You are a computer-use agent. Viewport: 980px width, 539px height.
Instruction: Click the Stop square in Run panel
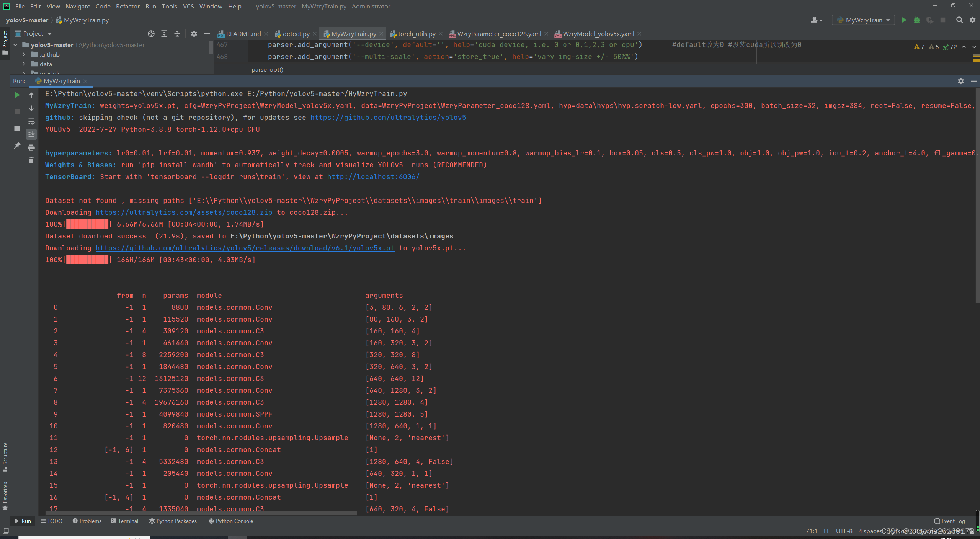(17, 112)
